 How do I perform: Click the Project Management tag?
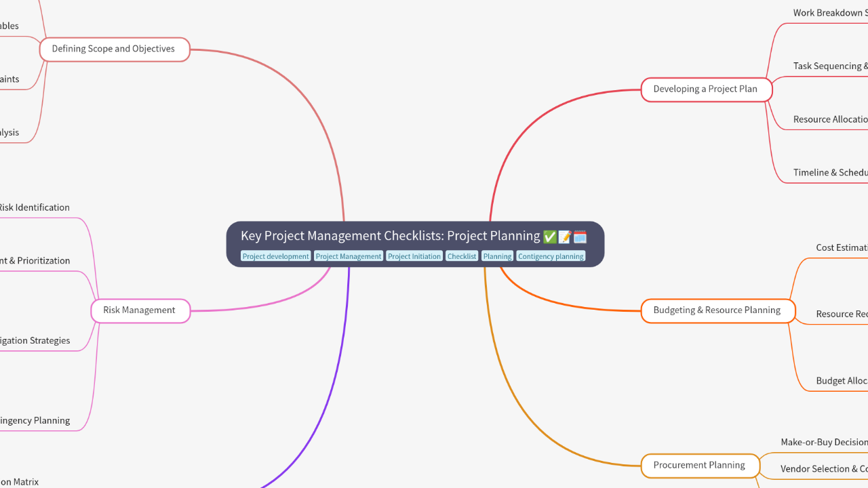(349, 256)
